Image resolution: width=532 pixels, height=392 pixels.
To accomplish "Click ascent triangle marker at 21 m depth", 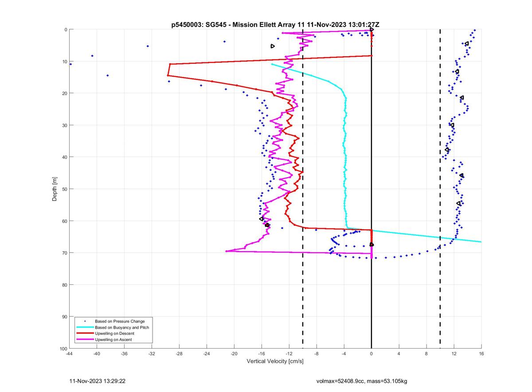I will [x=462, y=97].
